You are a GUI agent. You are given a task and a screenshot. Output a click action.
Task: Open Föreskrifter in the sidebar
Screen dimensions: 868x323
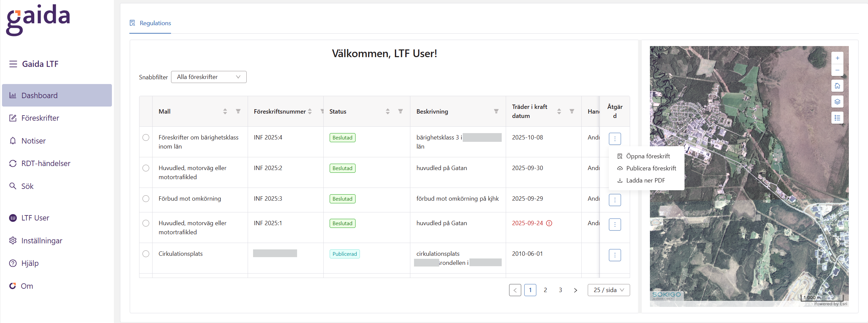point(40,118)
